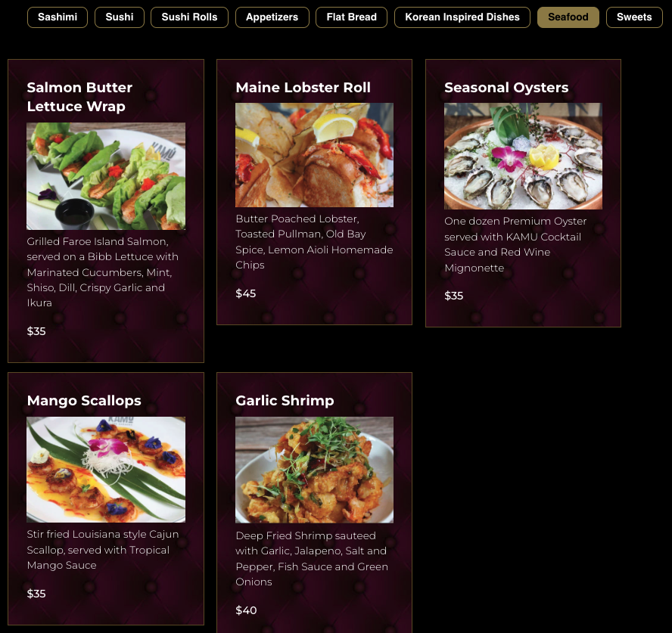Click the Maine Lobster Roll heading

(303, 88)
